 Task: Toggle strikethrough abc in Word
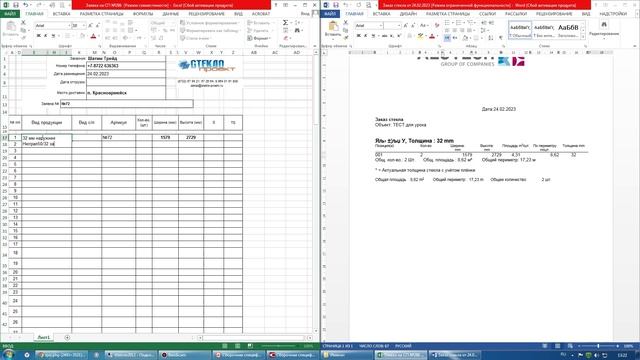(384, 36)
